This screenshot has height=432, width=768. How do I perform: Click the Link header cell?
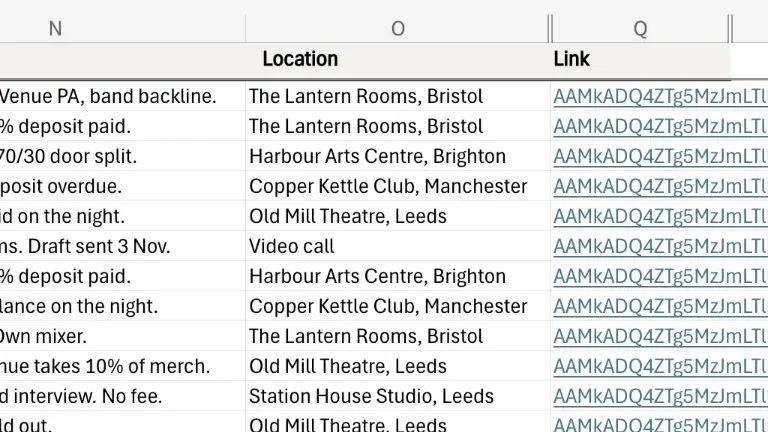tap(641, 59)
